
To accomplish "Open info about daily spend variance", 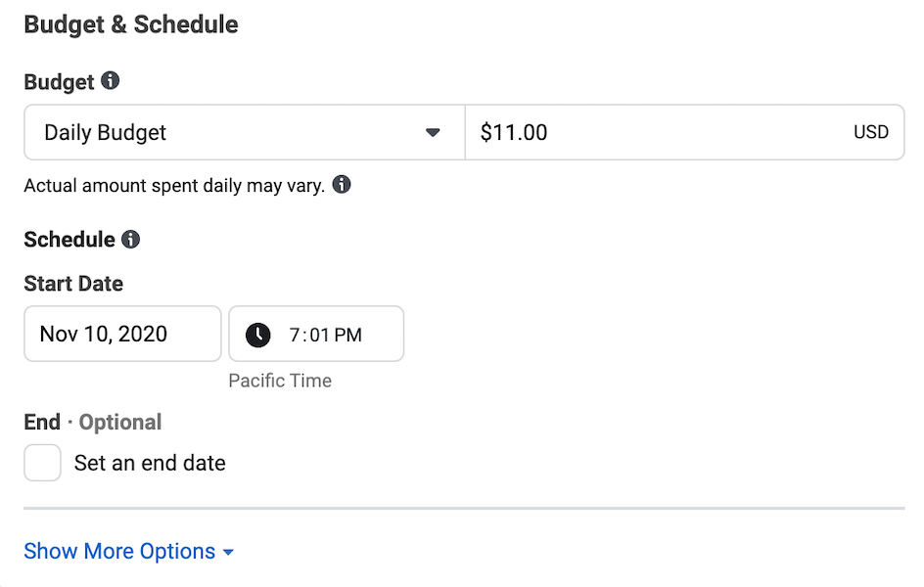I will pyautogui.click(x=342, y=184).
